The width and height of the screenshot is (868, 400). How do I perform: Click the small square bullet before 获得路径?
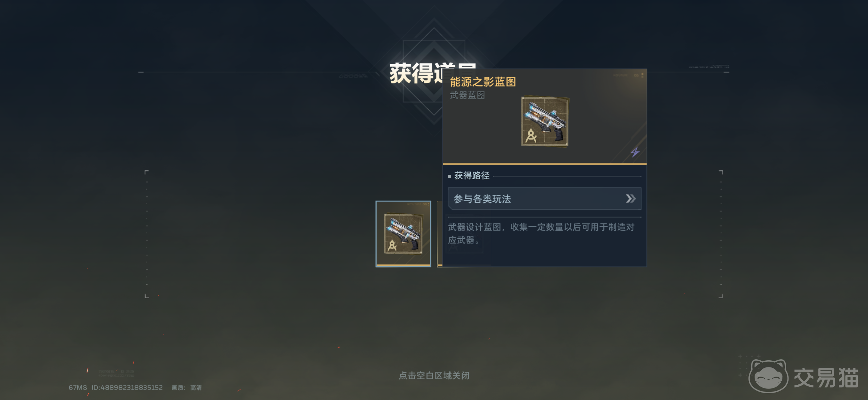pyautogui.click(x=450, y=176)
